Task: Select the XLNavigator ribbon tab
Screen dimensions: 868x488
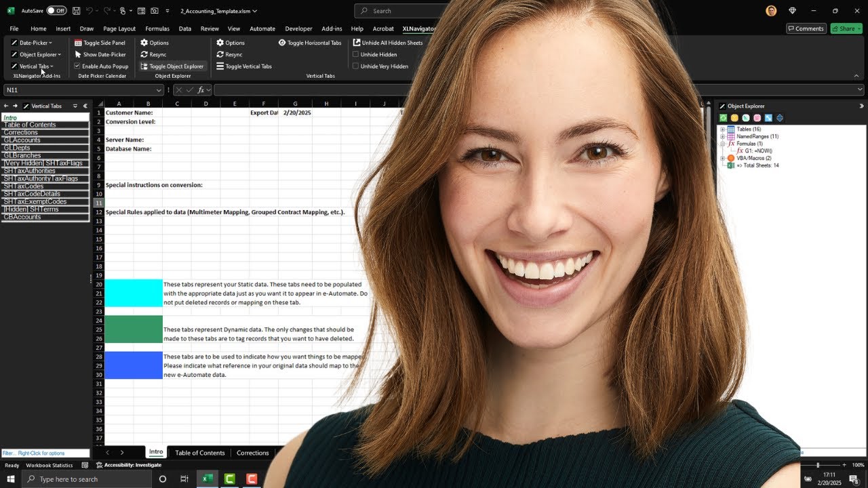Action: coord(418,28)
